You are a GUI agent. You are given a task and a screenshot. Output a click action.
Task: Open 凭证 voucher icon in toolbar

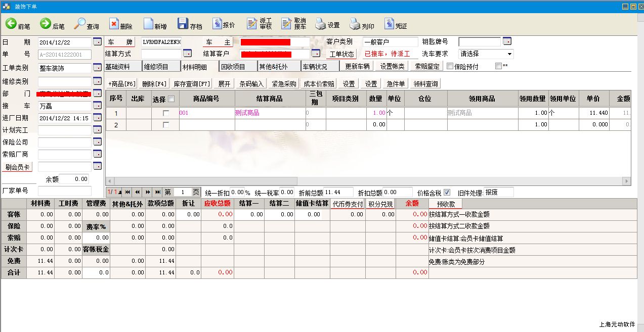point(389,24)
